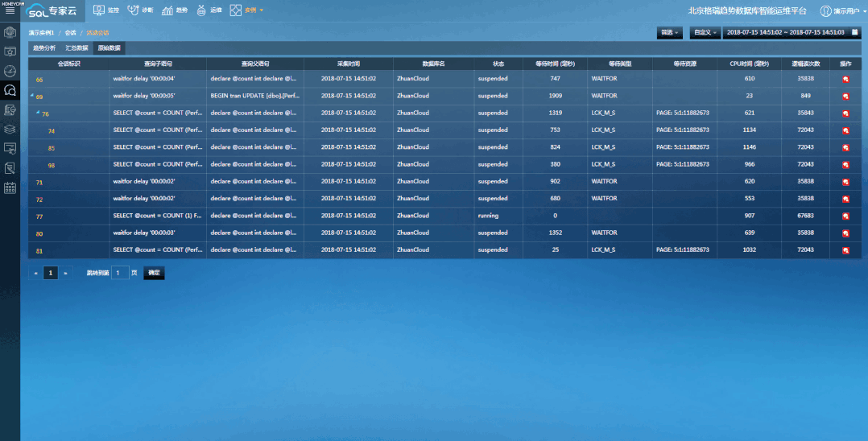Click the red action icon for session 85
This screenshot has width=868, height=441.
[845, 148]
